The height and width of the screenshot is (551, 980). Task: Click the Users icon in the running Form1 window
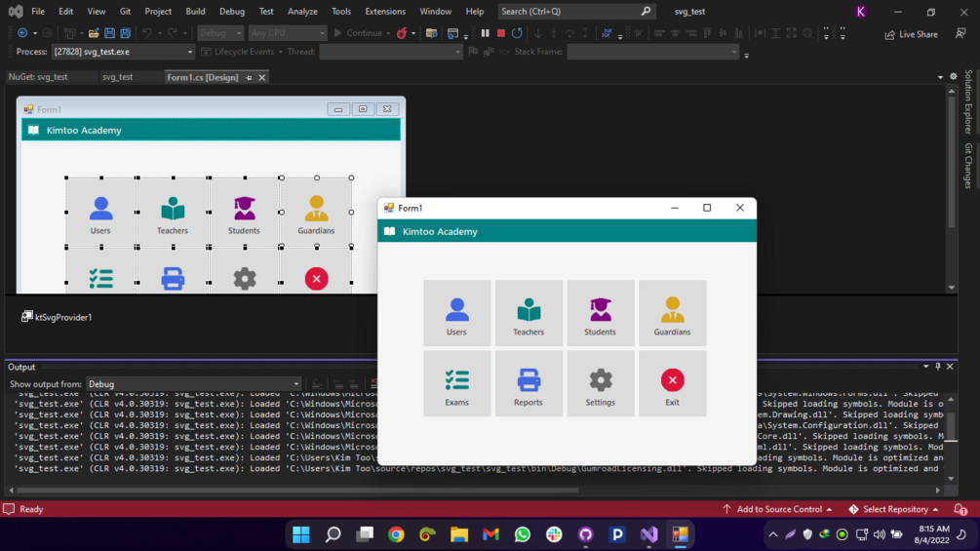point(457,309)
